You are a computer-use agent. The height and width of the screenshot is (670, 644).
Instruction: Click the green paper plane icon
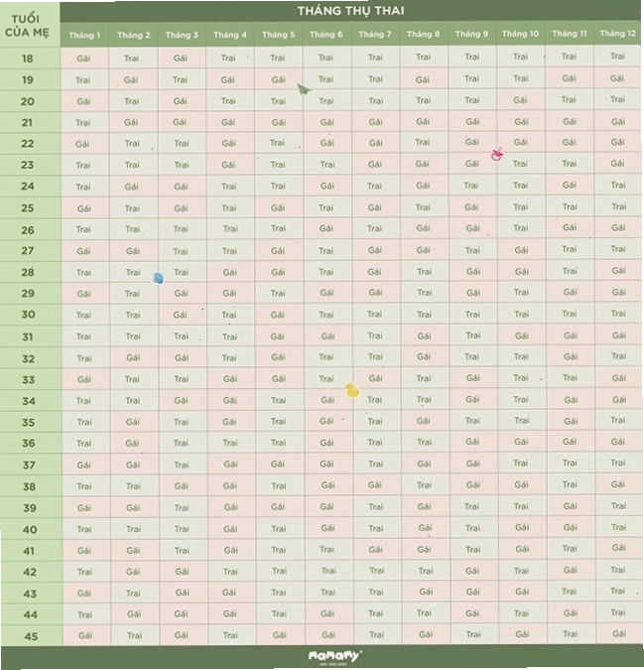pos(304,89)
